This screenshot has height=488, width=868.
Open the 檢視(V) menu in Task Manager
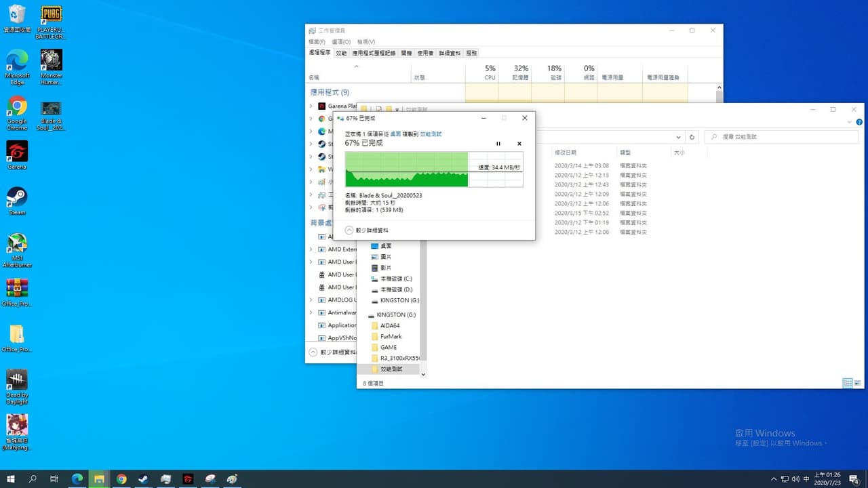pos(366,42)
